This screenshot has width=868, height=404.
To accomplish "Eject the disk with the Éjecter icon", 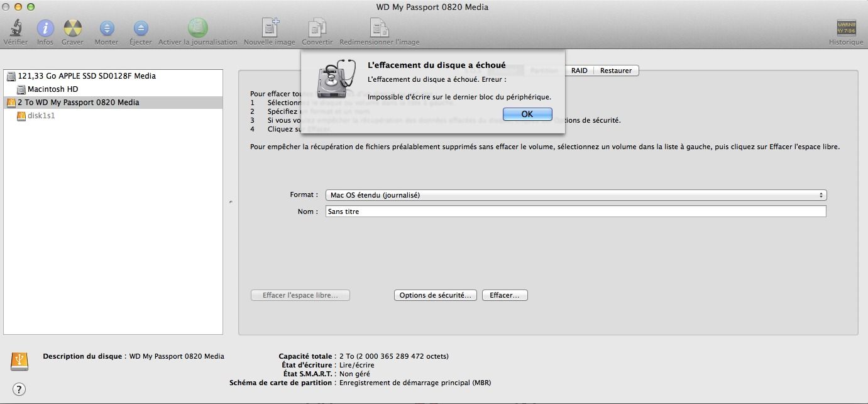I will click(x=141, y=28).
